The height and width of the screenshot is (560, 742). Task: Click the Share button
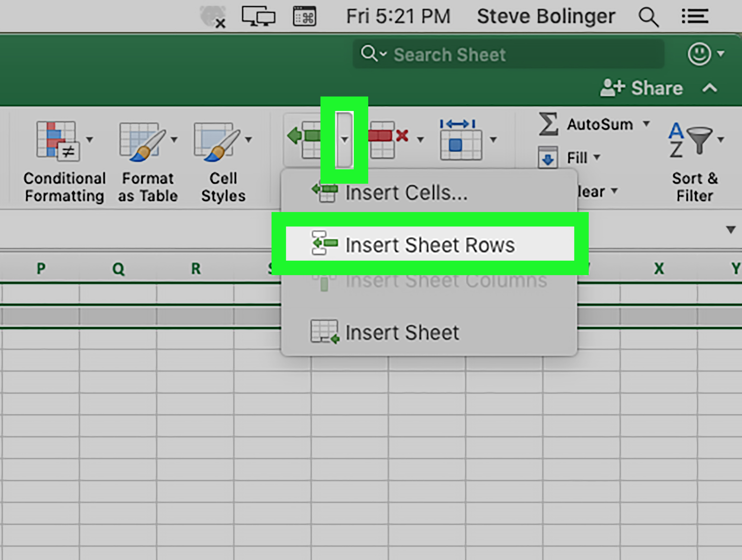click(x=641, y=88)
